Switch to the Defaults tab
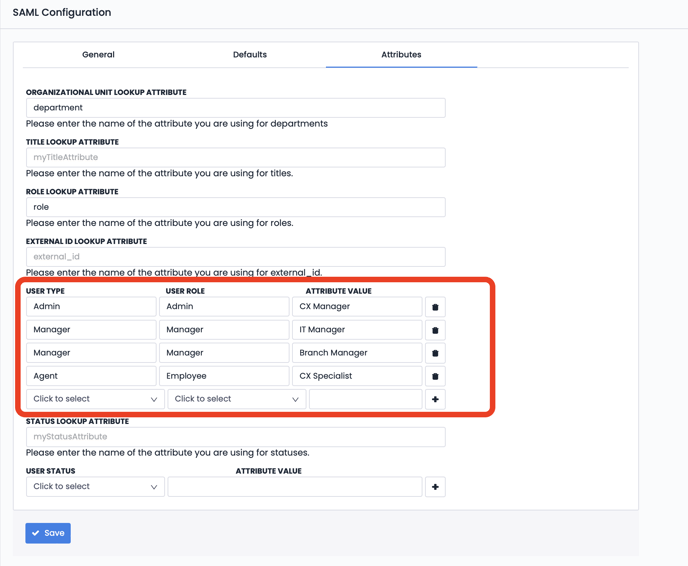Viewport: 688px width, 566px height. tap(250, 55)
